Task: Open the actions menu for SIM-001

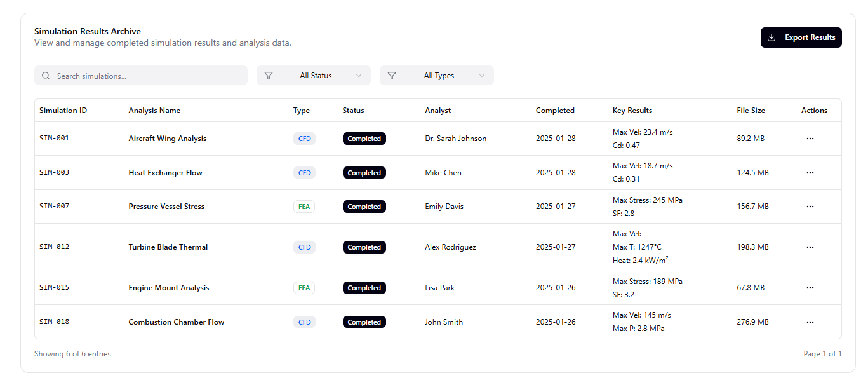Action: tap(810, 138)
